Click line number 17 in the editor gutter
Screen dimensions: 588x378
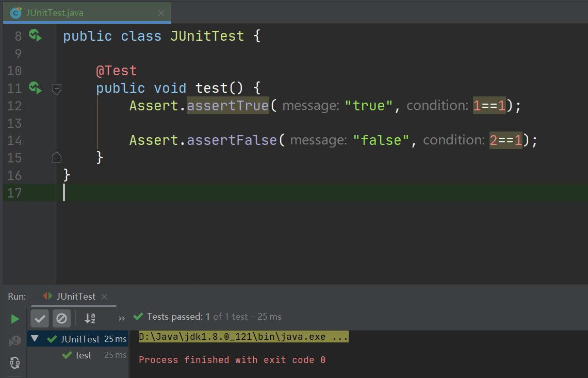click(x=14, y=192)
